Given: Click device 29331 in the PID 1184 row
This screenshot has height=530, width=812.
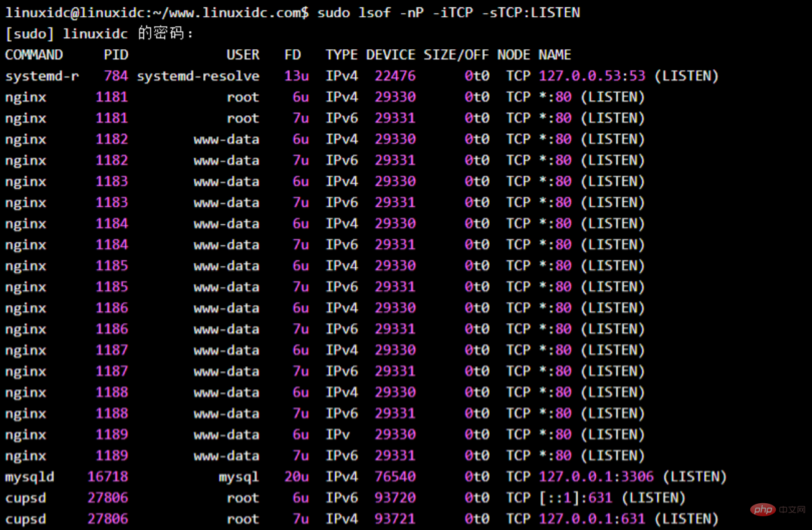Looking at the screenshot, I should (x=395, y=245).
